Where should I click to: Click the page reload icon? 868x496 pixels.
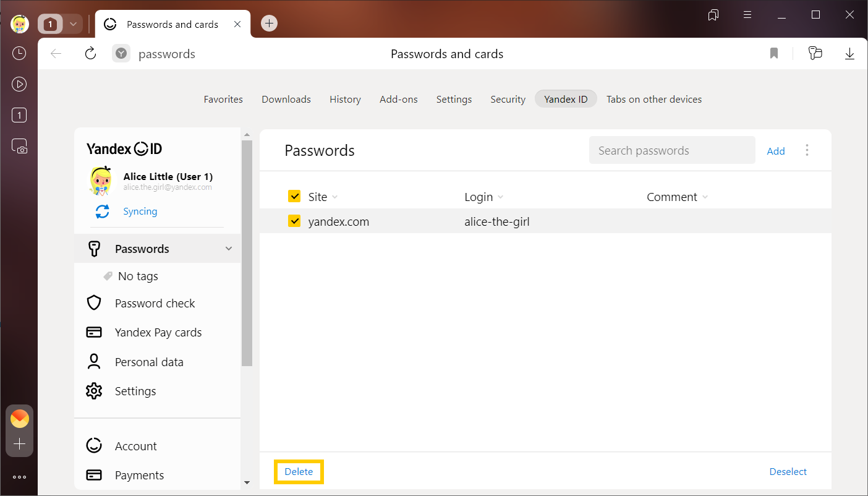(90, 54)
